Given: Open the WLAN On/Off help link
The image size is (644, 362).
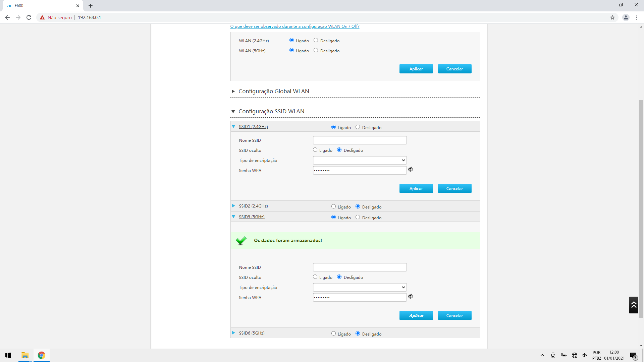Looking at the screenshot, I should click(x=294, y=26).
